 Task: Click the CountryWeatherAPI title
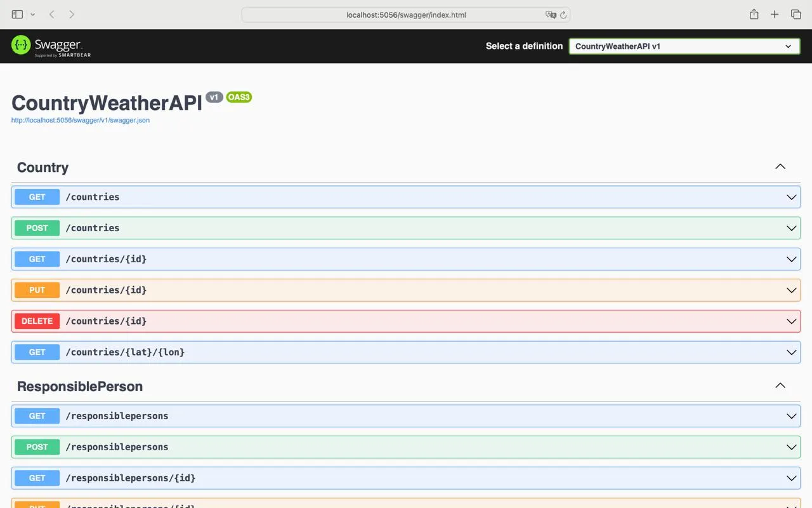pos(107,103)
